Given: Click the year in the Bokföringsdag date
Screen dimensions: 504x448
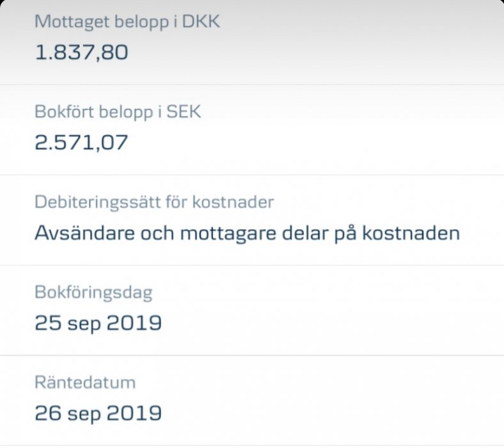Looking at the screenshot, I should pyautogui.click(x=134, y=323).
